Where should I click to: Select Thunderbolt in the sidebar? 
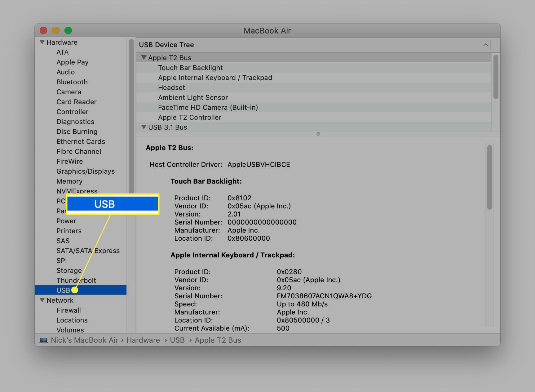[x=76, y=280]
